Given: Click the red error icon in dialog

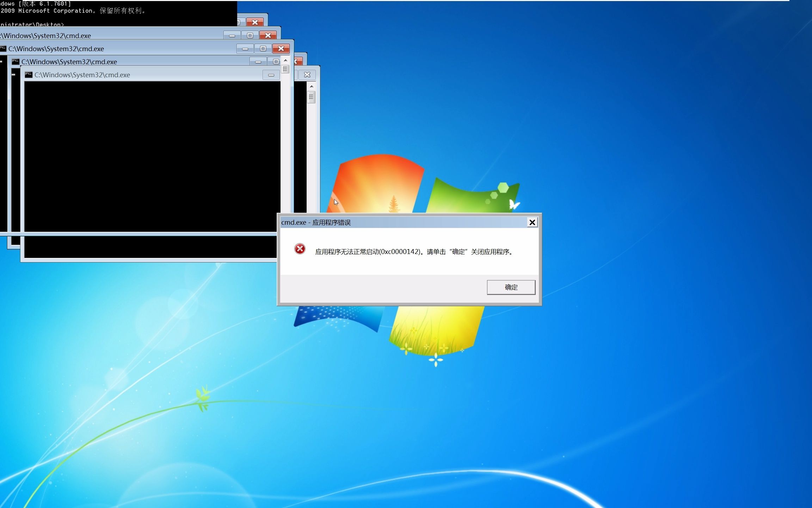Looking at the screenshot, I should point(300,249).
